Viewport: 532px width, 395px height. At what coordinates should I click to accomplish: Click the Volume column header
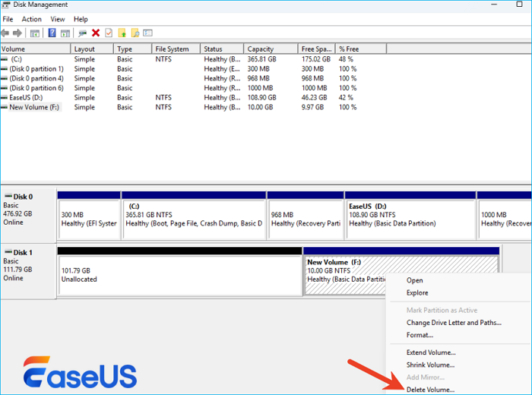tap(35, 49)
